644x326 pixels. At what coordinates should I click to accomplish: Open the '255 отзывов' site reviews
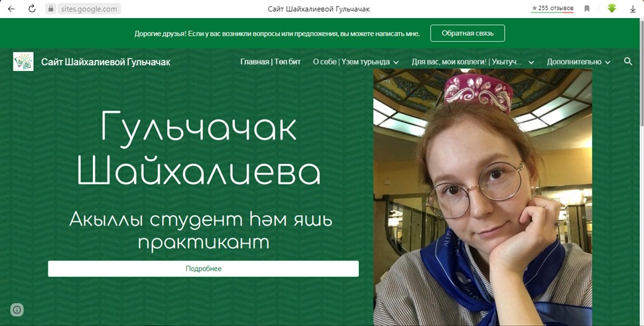point(552,9)
